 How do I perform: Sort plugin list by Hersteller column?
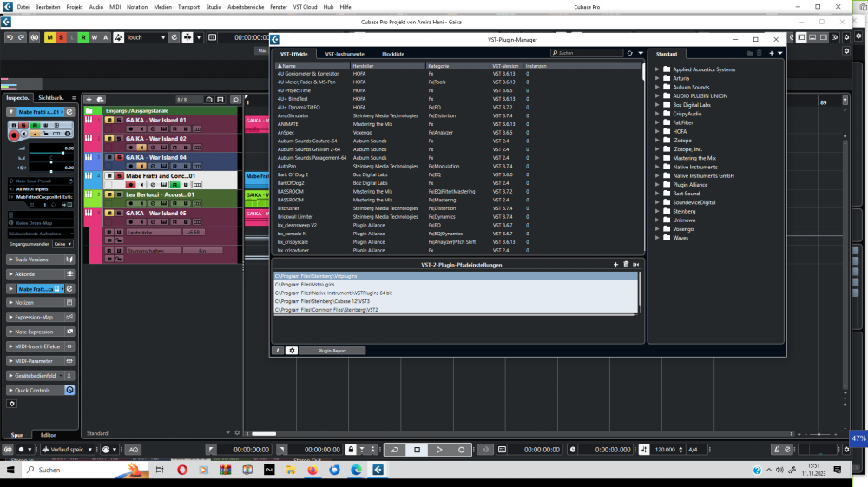click(388, 66)
